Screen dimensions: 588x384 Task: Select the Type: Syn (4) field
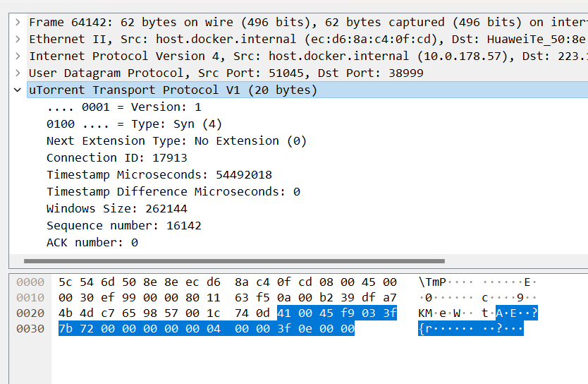tap(134, 124)
